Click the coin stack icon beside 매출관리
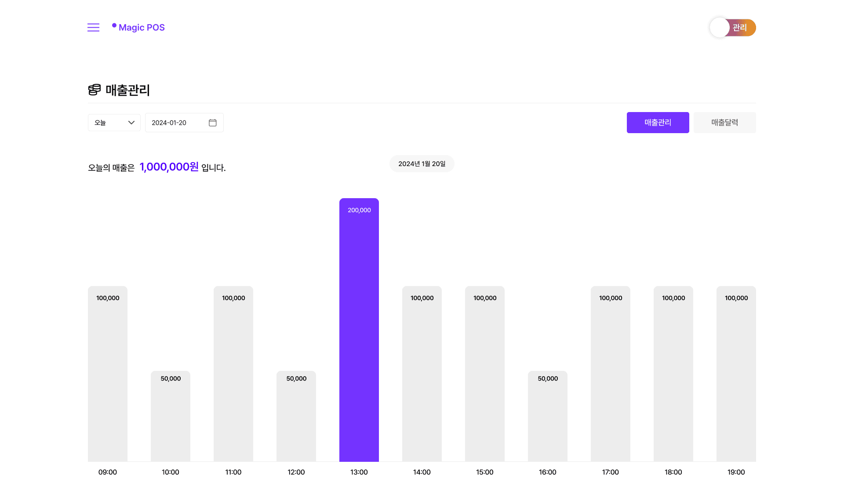 95,90
